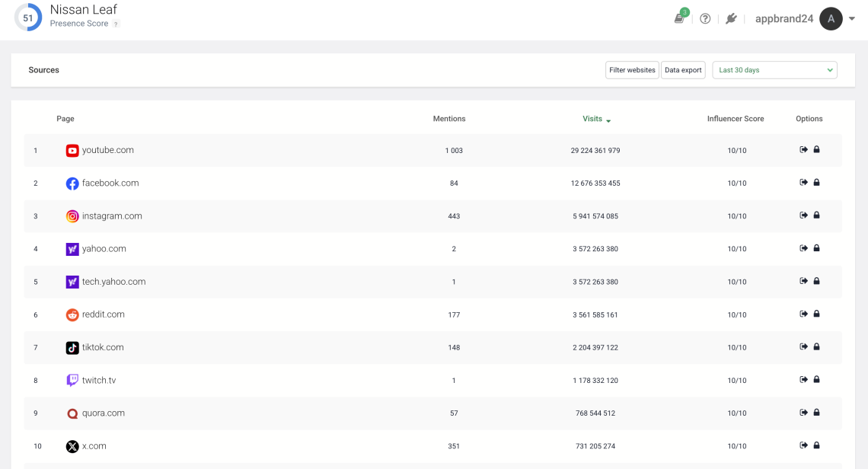The height and width of the screenshot is (469, 868).
Task: Click the lock icon in yahoo.com row
Action: click(816, 248)
